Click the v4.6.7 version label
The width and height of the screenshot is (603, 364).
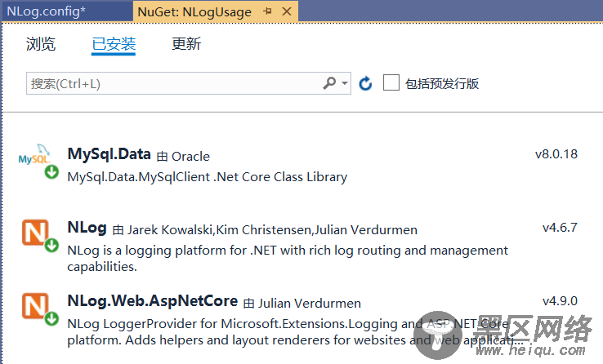560,228
